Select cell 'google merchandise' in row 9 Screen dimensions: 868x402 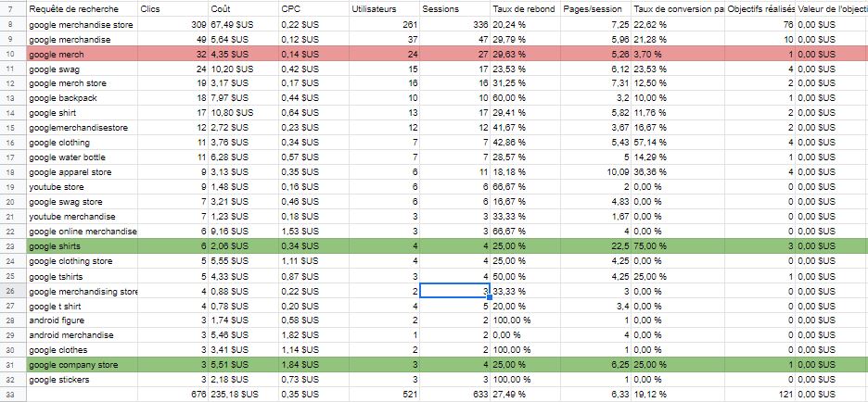[82, 39]
